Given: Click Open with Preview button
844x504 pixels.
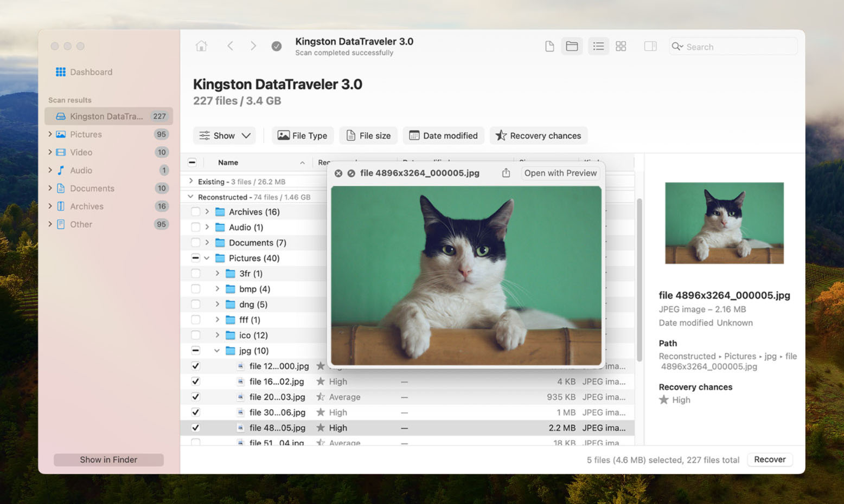Looking at the screenshot, I should tap(560, 173).
